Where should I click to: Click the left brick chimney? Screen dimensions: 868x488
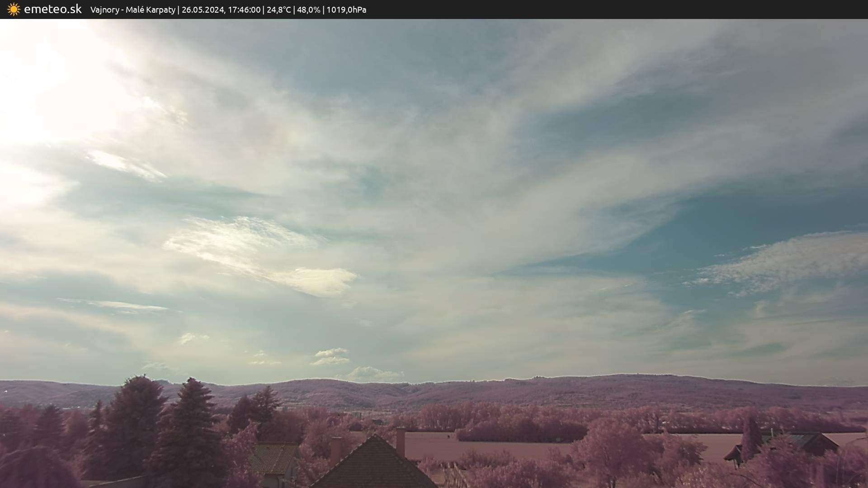click(336, 450)
